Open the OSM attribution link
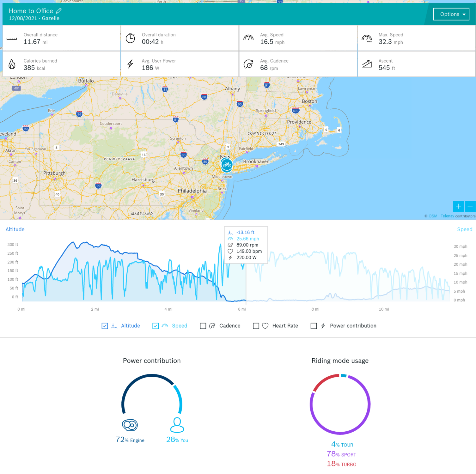The width and height of the screenshot is (476, 474). point(433,216)
